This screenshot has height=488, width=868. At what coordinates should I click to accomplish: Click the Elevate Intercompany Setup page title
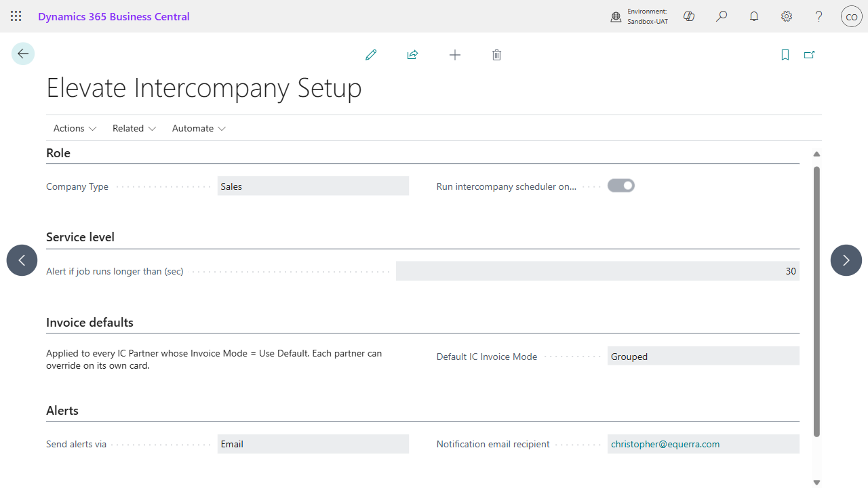tap(204, 88)
